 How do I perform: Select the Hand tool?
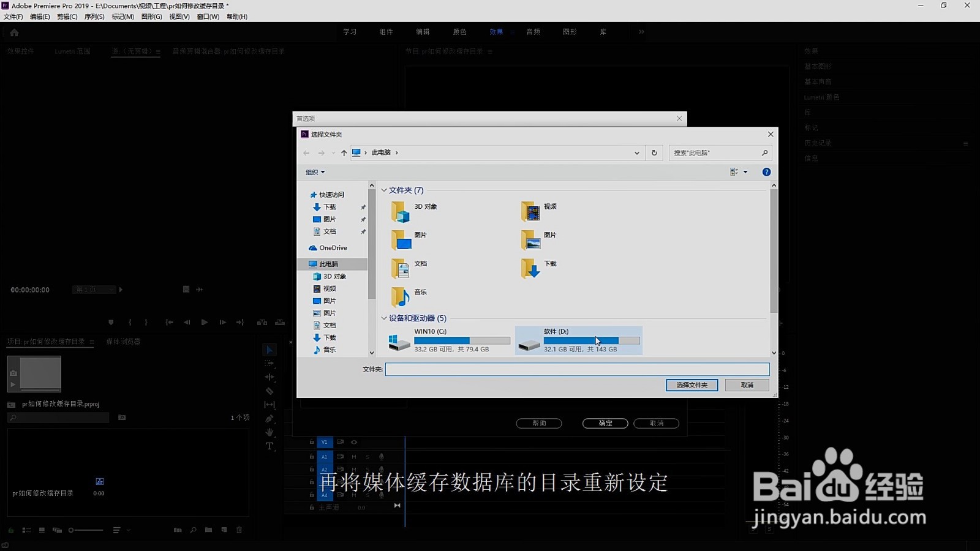pos(269,432)
